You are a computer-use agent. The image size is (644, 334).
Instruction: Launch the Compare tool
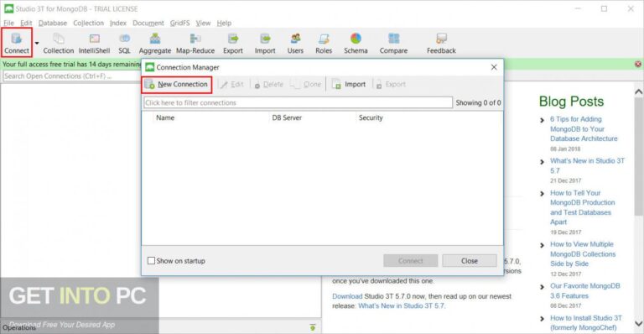393,43
